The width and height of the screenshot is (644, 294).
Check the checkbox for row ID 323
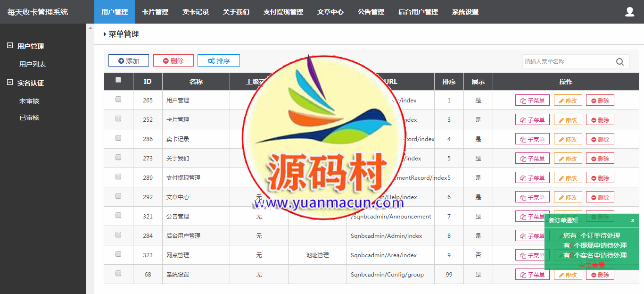click(118, 254)
